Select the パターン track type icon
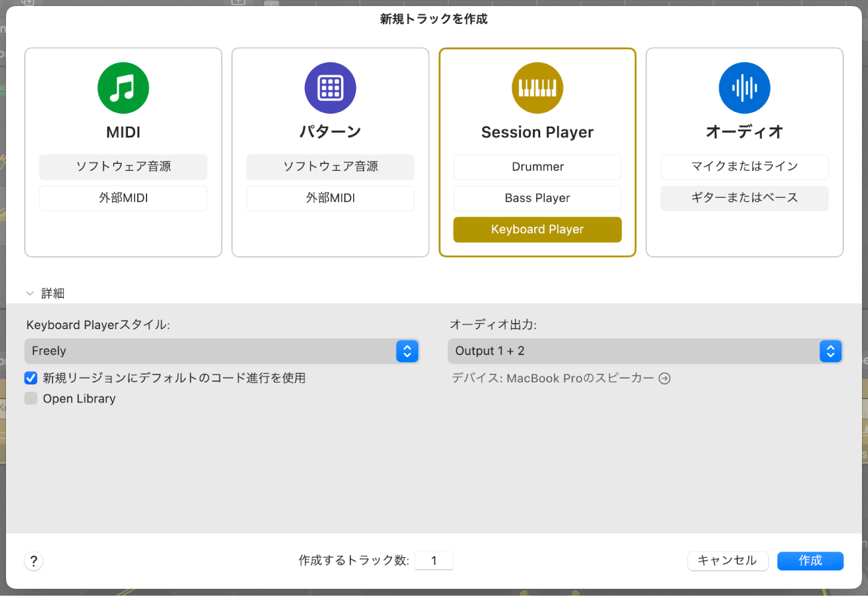The width and height of the screenshot is (868, 597). point(330,87)
